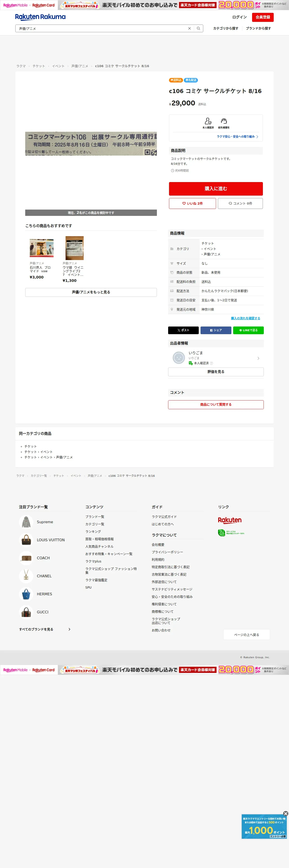The width and height of the screenshot is (289, 868).
Task: Click 商品について質問する button
Action: 216,405
